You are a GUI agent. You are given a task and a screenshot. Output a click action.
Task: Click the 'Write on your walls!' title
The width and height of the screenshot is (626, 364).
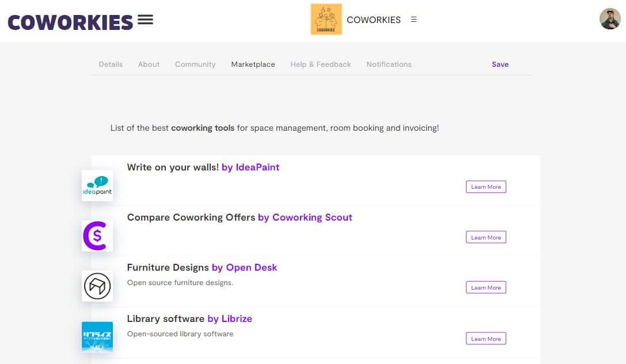pyautogui.click(x=173, y=167)
